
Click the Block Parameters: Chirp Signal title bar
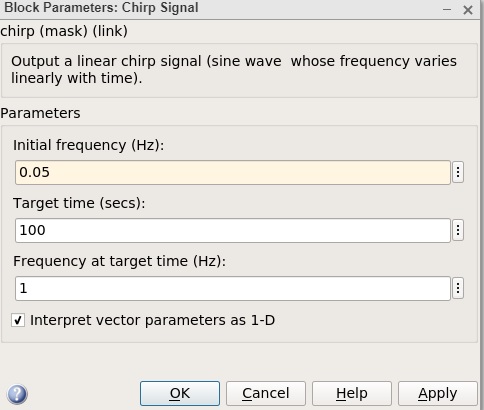click(101, 8)
